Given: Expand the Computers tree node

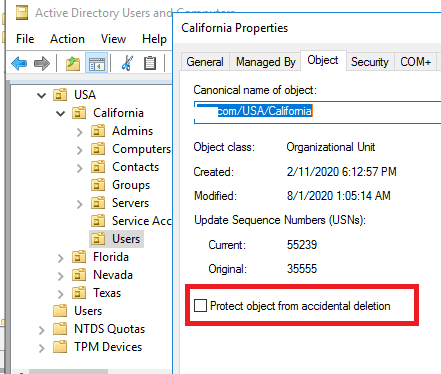Looking at the screenshot, I should (x=79, y=150).
